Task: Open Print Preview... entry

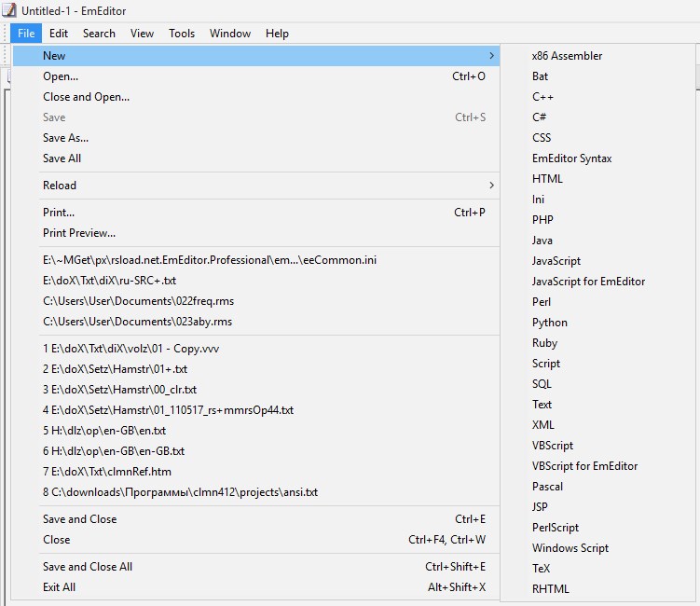Action: click(x=255, y=233)
